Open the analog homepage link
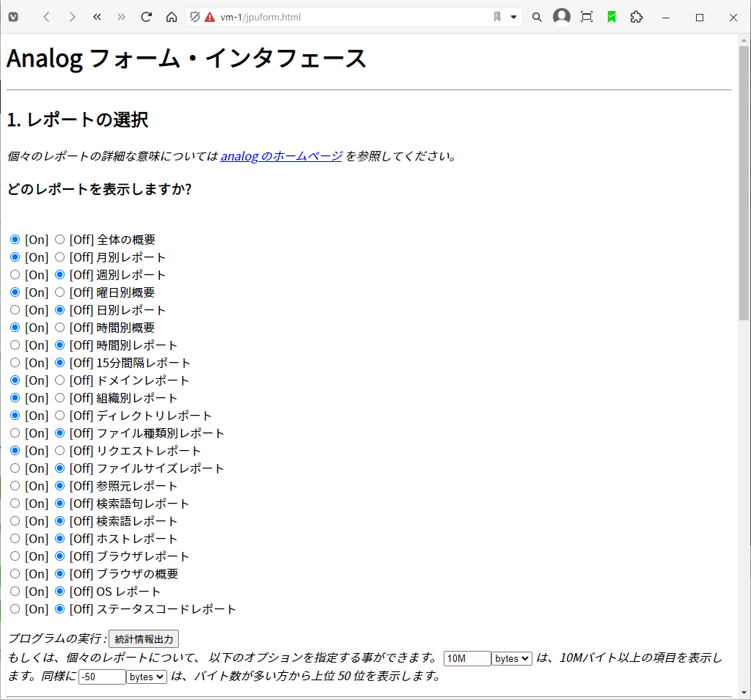751x700 pixels. [281, 156]
